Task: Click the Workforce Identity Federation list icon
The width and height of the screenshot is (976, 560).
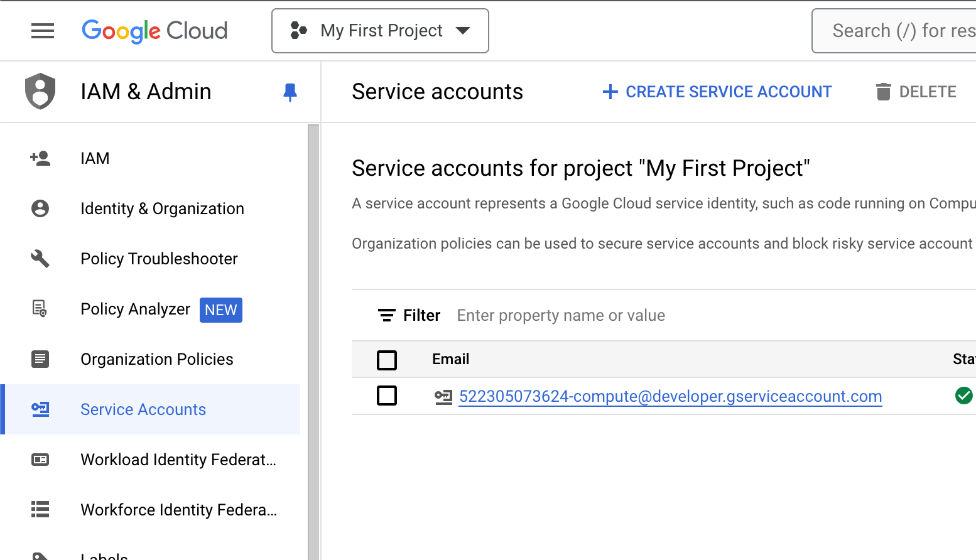Action: tap(40, 509)
